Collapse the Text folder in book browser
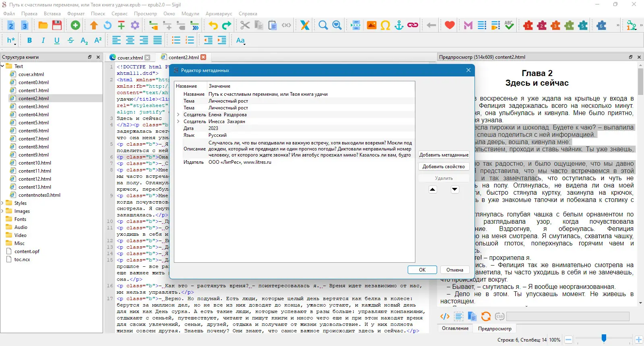Viewport: 644px width, 346px height. 2,66
